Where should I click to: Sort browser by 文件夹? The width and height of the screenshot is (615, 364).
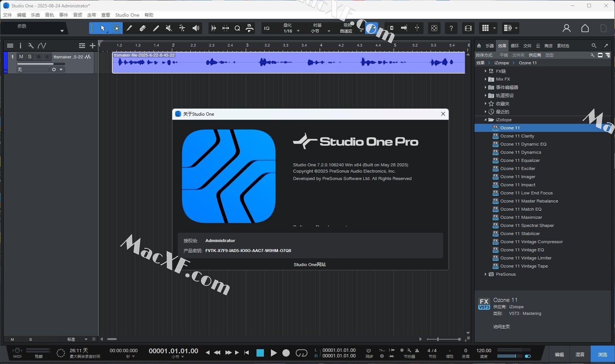click(x=518, y=55)
